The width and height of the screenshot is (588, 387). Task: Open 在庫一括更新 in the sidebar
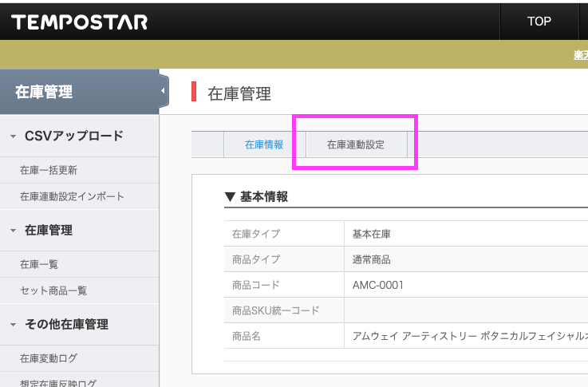[x=49, y=170]
